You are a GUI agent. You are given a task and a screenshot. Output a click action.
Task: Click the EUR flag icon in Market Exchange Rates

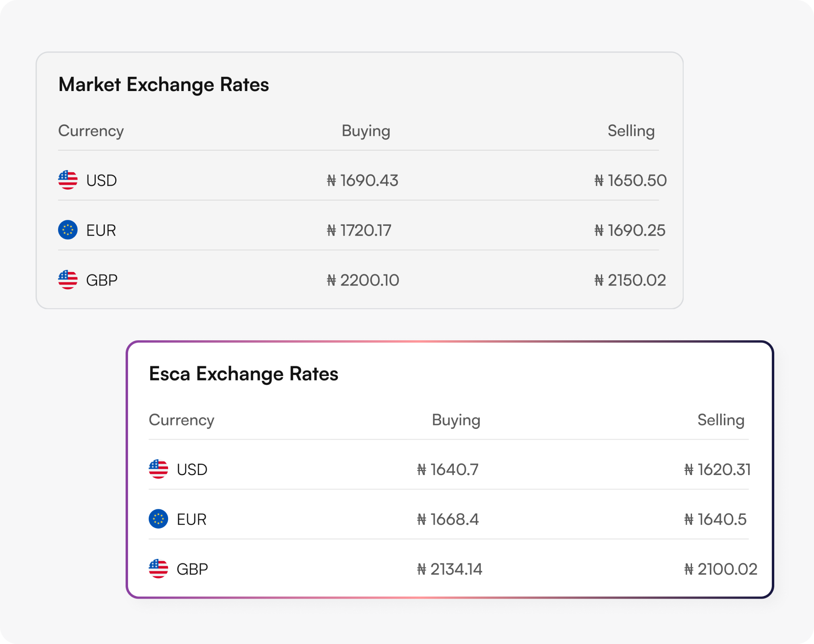[x=68, y=230]
